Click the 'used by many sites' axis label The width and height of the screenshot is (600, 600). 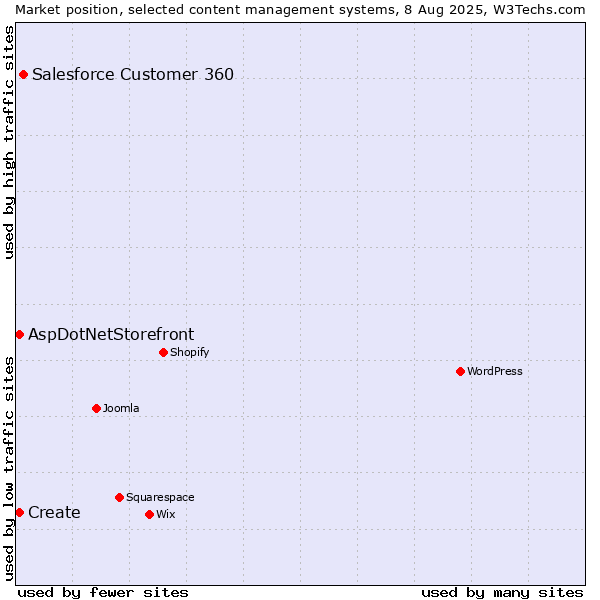[502, 593]
